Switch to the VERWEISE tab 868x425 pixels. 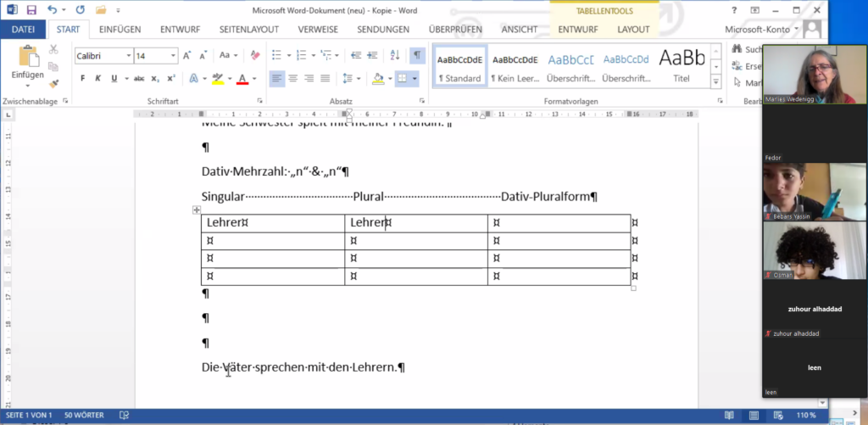(318, 30)
